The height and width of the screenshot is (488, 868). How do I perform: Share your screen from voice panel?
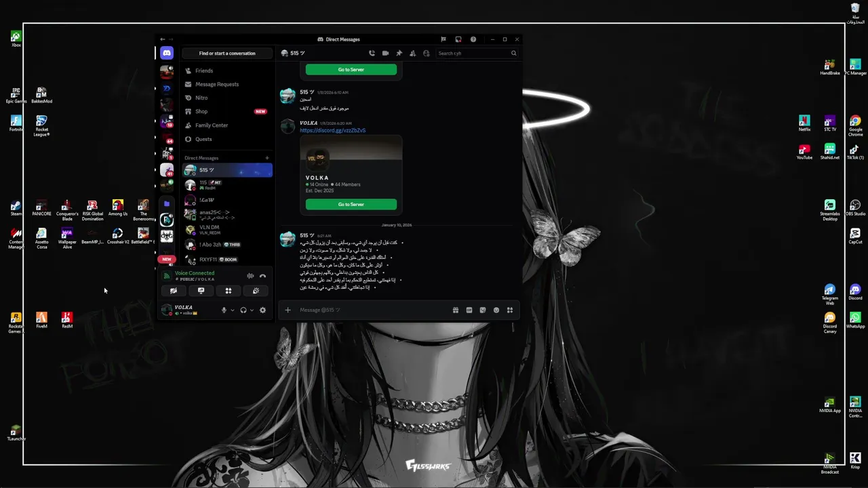click(201, 291)
